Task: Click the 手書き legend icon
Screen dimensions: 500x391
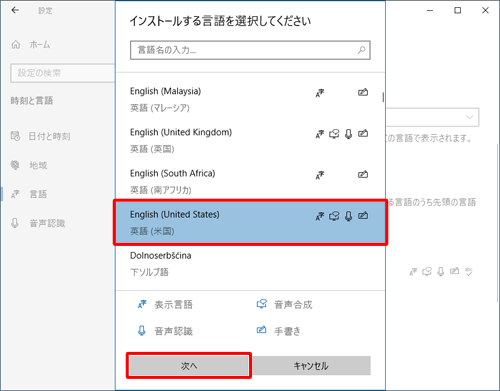Action: [x=261, y=330]
